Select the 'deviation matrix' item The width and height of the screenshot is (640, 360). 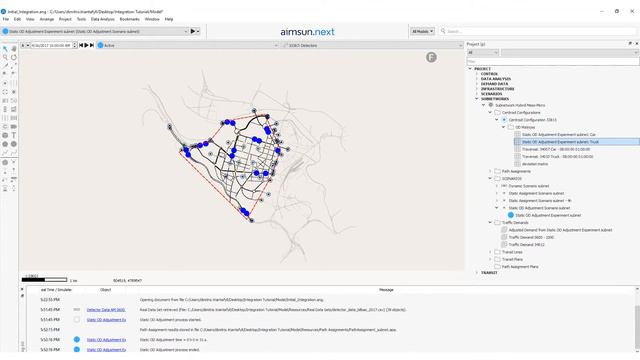[535, 164]
